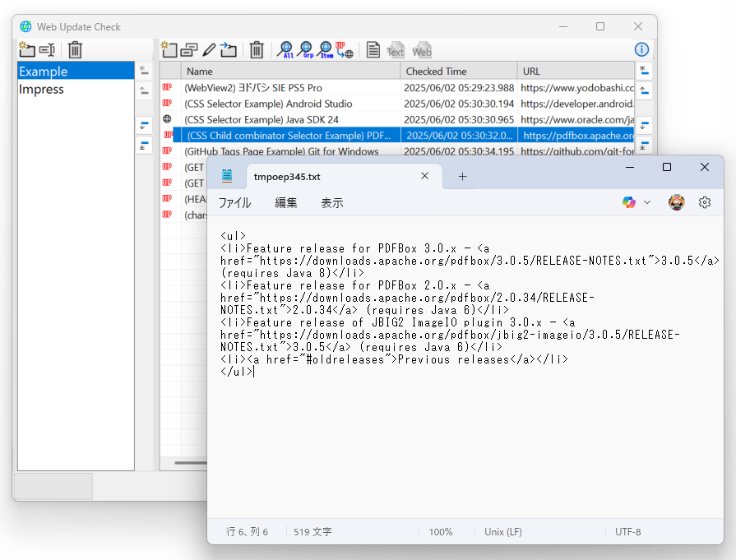Expand the Copilot dropdown chevron in Notepad

pos(647,202)
